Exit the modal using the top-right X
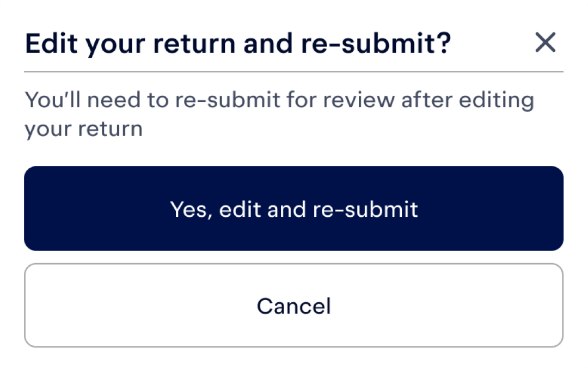The height and width of the screenshot is (372, 588). [x=545, y=42]
